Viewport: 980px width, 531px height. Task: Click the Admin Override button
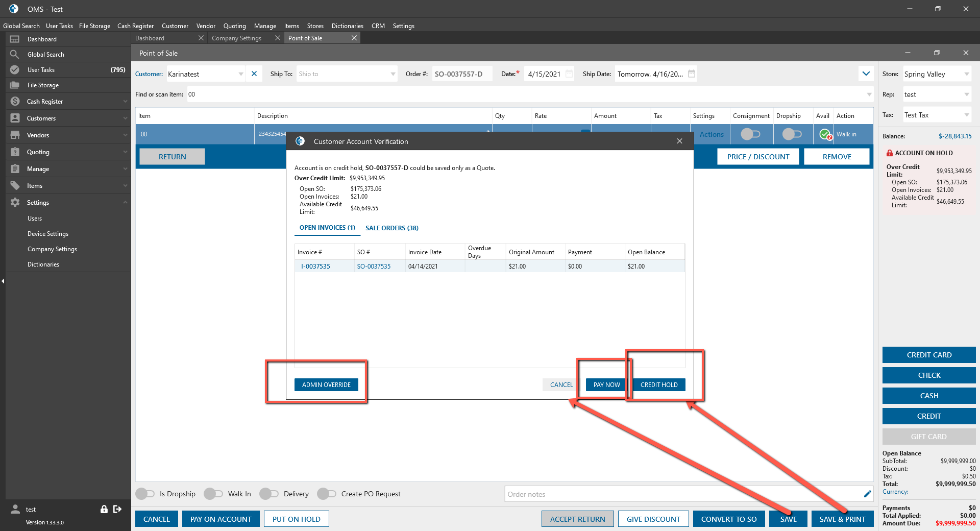pyautogui.click(x=326, y=385)
